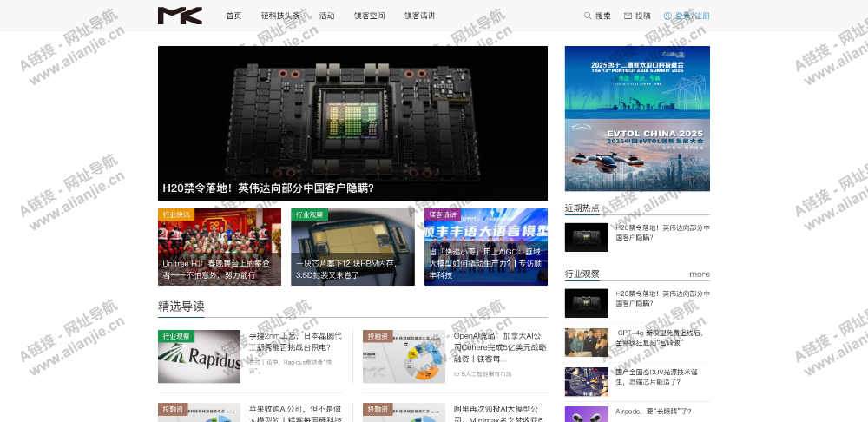Open the Airpods 要长眼睛了 headline

pos(654,412)
